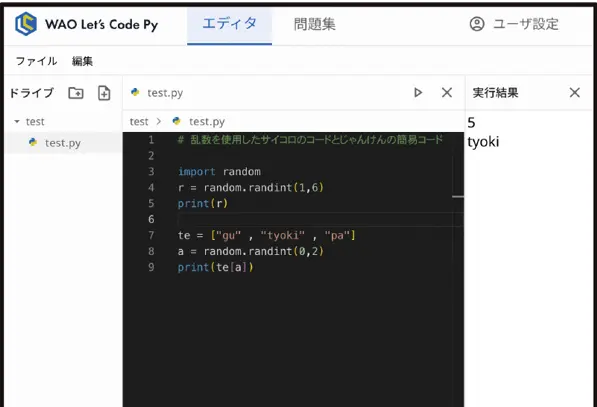Close the test.py editor tab
The image size is (597, 407).
447,93
